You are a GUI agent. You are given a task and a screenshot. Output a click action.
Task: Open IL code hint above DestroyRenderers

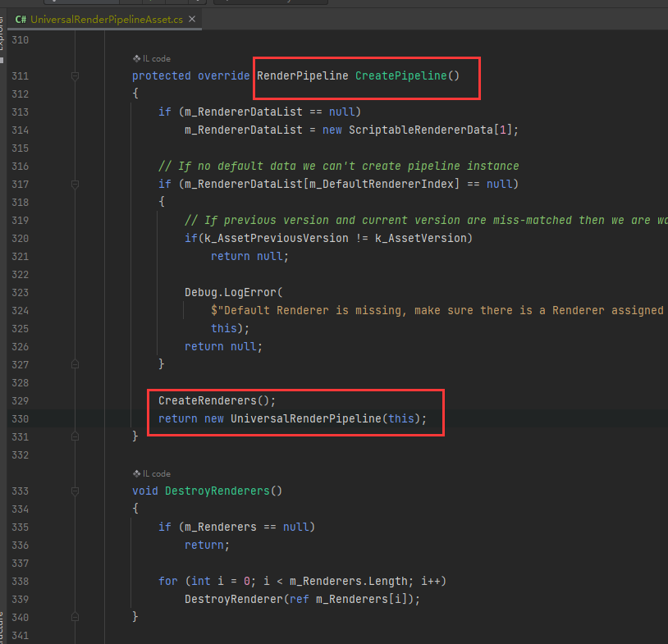pos(152,473)
